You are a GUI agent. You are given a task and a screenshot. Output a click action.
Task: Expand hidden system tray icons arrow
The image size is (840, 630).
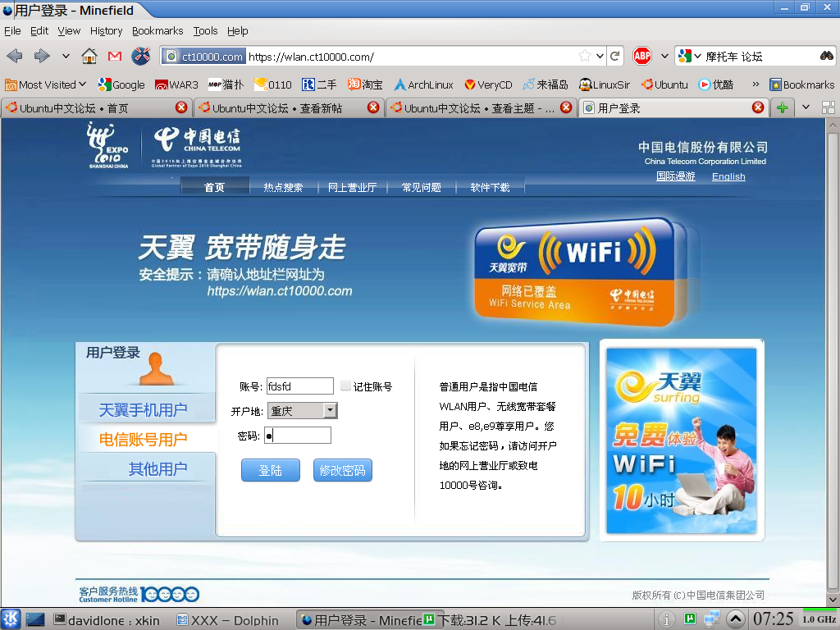click(x=736, y=620)
